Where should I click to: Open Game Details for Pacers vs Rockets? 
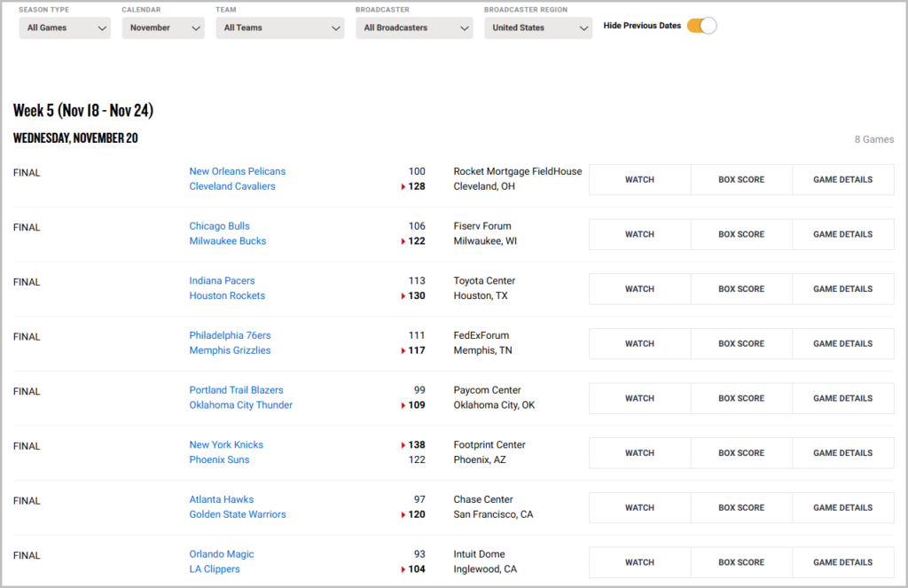tap(843, 289)
